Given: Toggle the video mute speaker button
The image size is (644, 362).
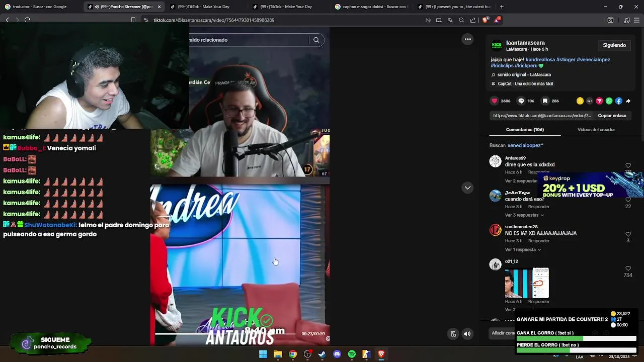Looking at the screenshot, I should [467, 334].
